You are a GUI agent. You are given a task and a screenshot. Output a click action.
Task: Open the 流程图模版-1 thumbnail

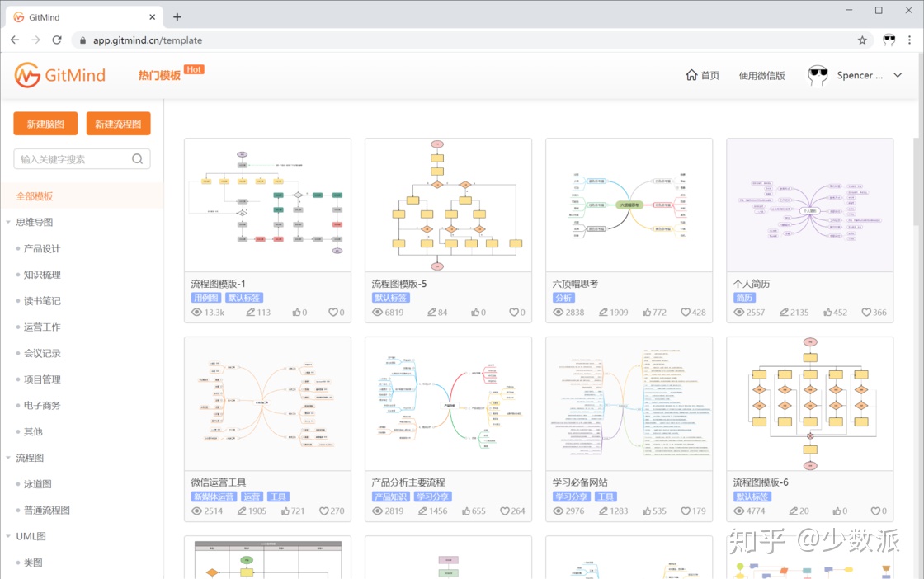267,205
